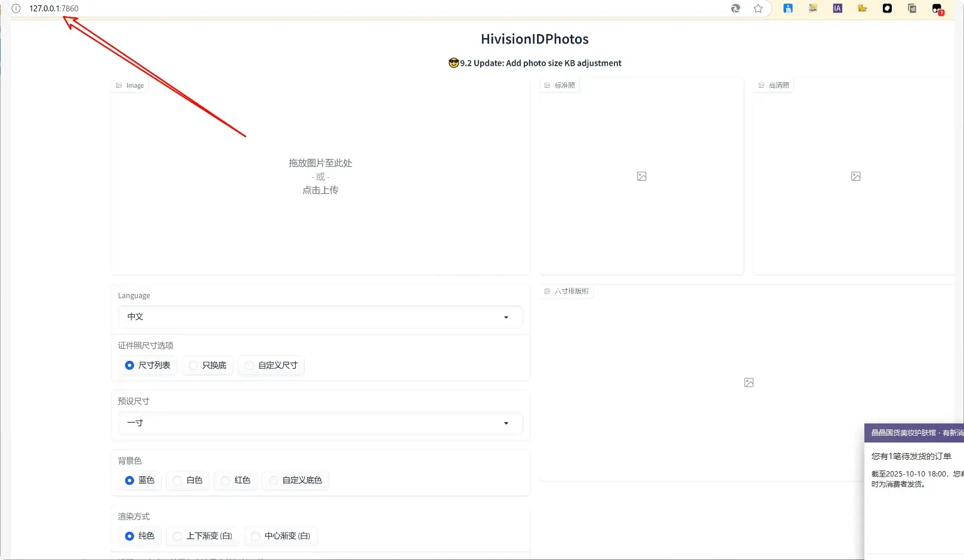
Task: Select the 自定义尺寸 size option
Action: [x=249, y=366]
